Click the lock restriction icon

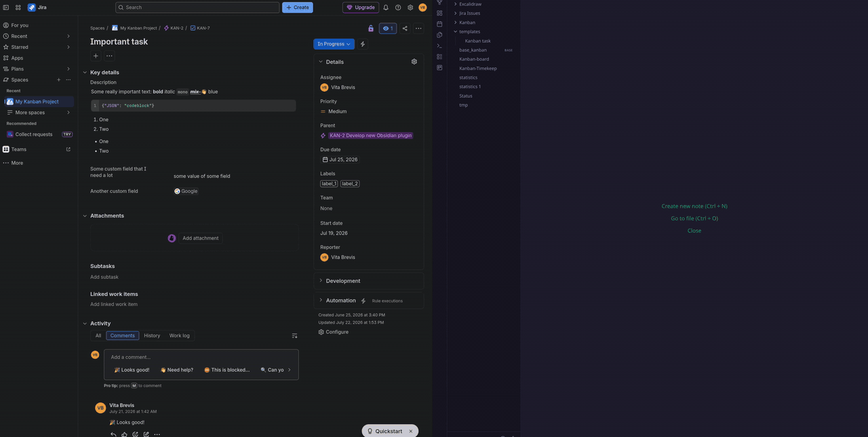371,28
